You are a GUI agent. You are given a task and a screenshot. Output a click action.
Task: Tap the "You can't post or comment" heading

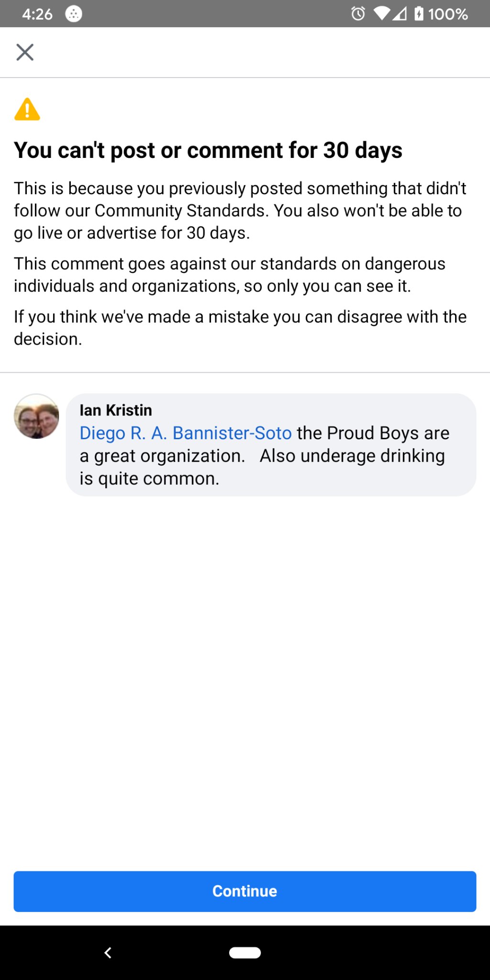pos(208,150)
